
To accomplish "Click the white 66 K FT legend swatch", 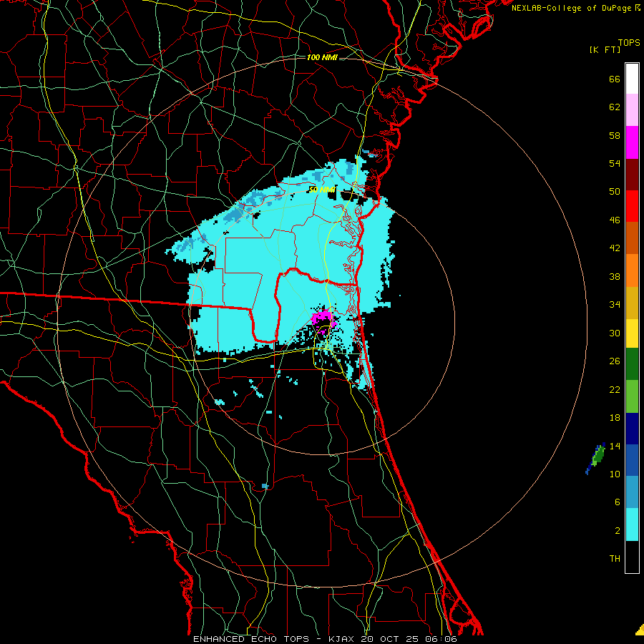I will pos(632,79).
